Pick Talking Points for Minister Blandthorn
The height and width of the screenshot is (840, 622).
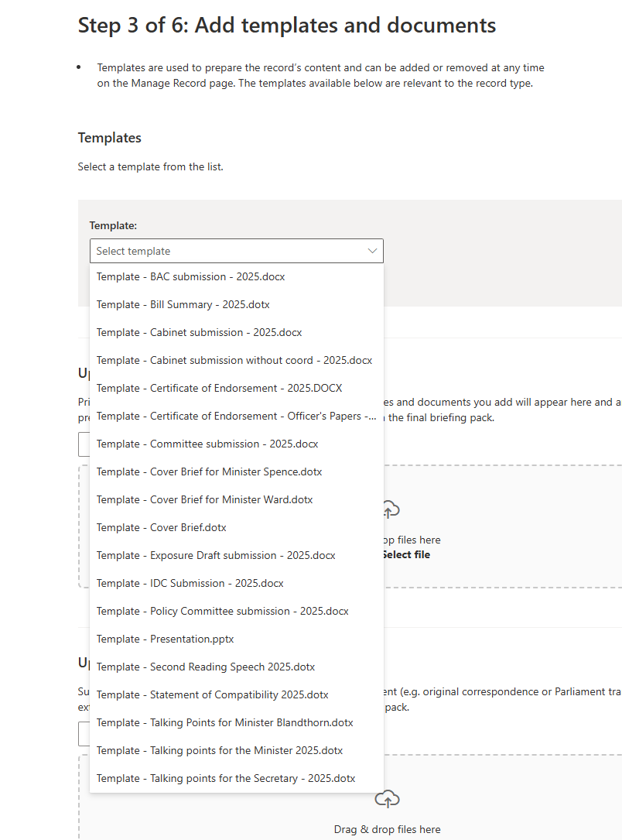coord(224,722)
